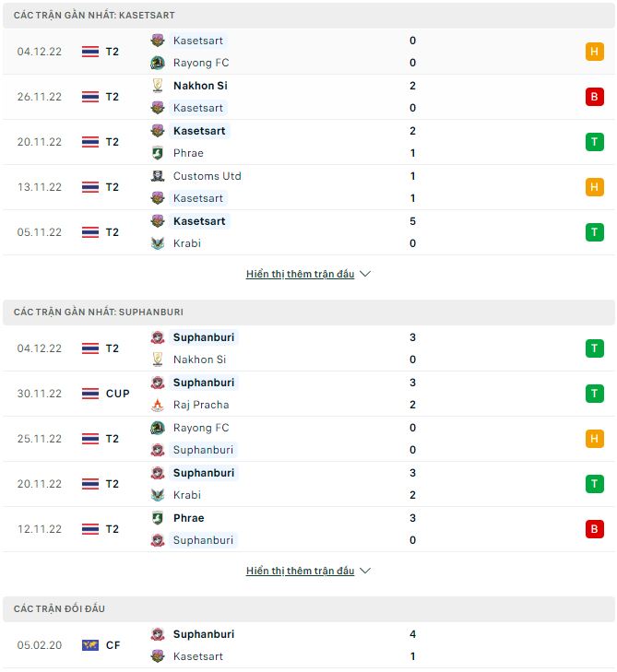Expand more matches under the Kasetsart section
Image resolution: width=617 pixels, height=672 pixels.
300,274
